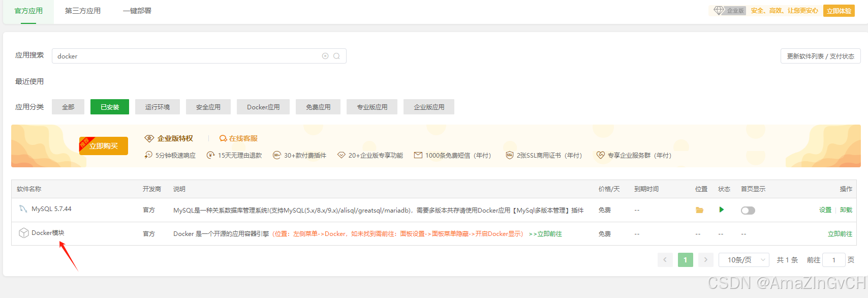Switch to 官方应用 tab
This screenshot has height=298, width=868.
[28, 11]
